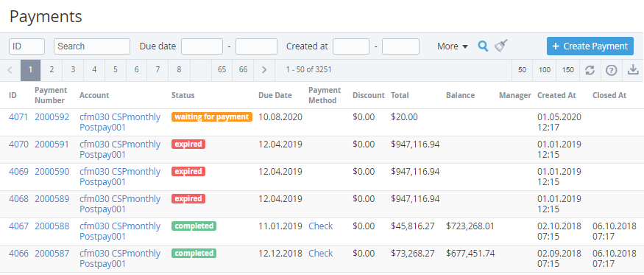Clear filters with the broom icon
The image size is (644, 275).
pyautogui.click(x=501, y=46)
